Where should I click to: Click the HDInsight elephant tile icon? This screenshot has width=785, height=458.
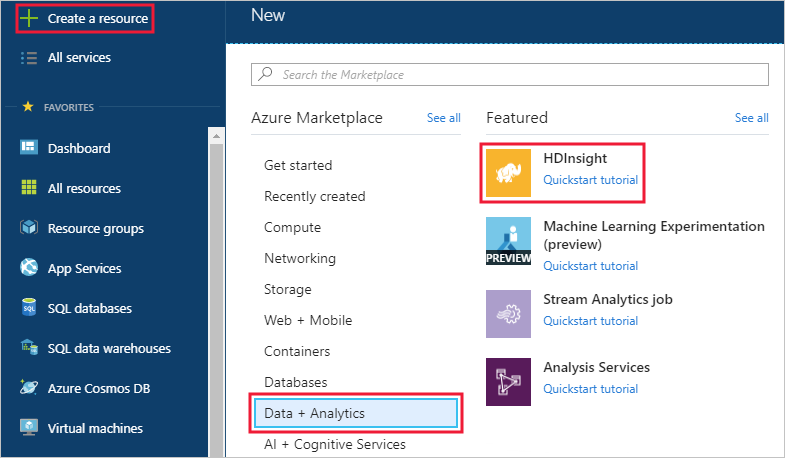[x=508, y=173]
